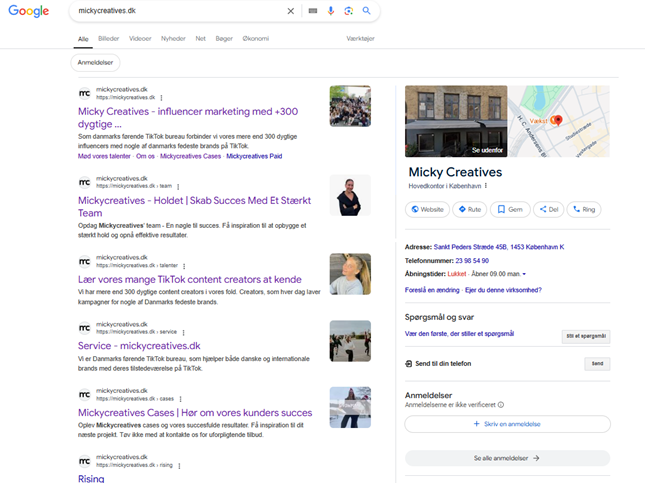Image resolution: width=645 pixels, height=483 pixels.
Task: Click 'Se alle anmeldelser' button
Action: (x=507, y=458)
